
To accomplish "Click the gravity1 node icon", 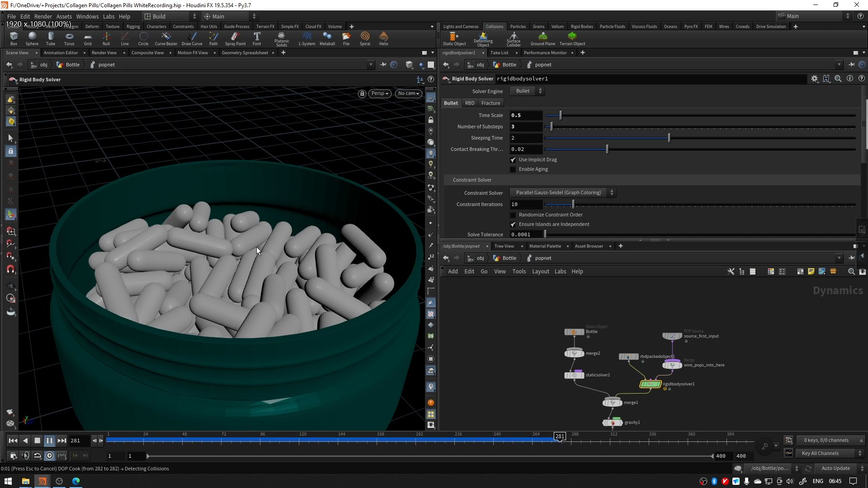I will (613, 422).
